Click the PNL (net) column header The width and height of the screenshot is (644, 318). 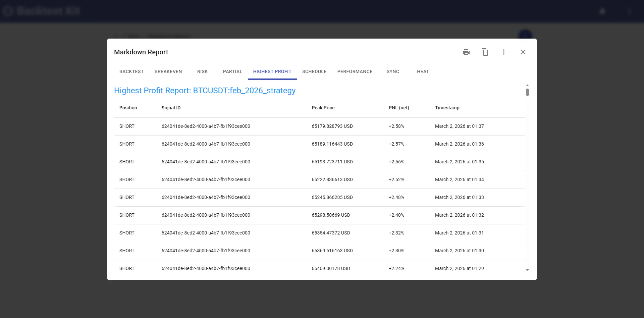point(399,108)
